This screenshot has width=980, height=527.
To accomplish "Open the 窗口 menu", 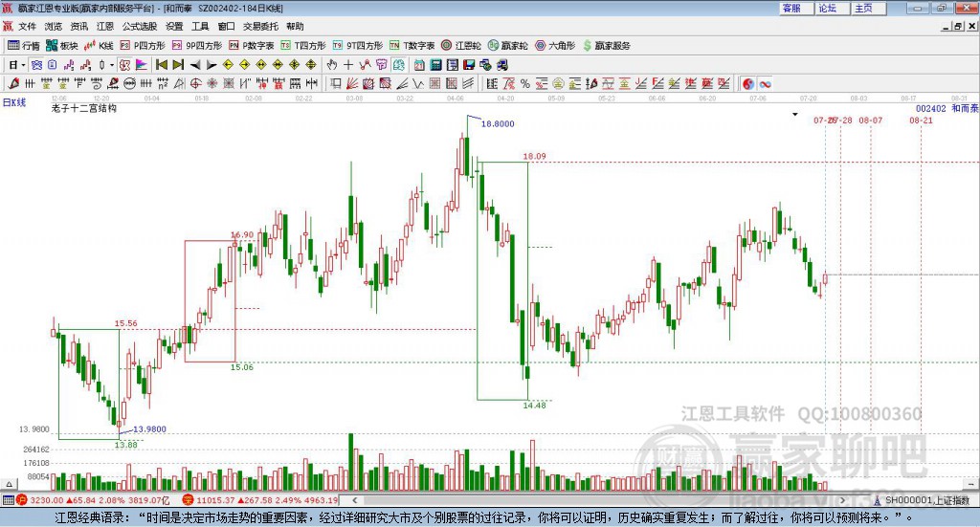I will click(226, 26).
